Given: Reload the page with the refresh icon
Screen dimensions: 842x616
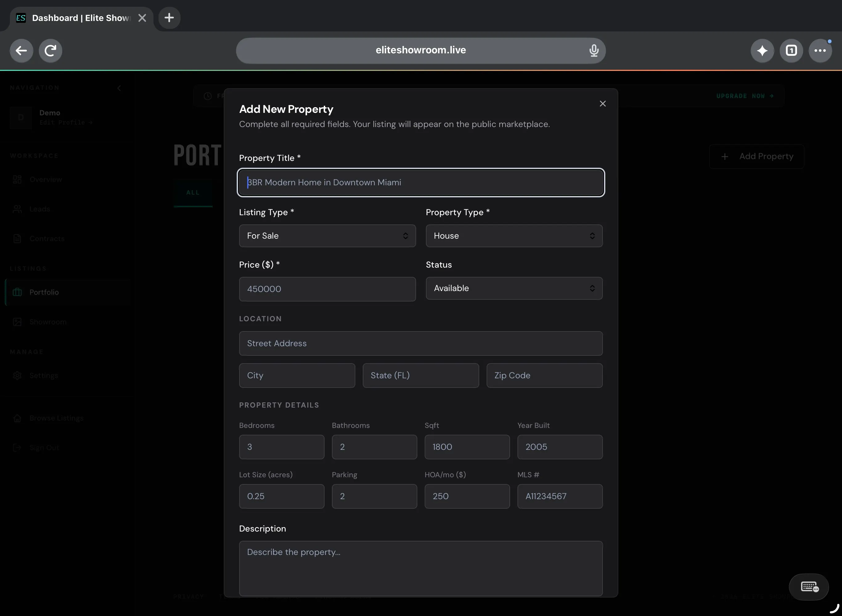Looking at the screenshot, I should click(50, 50).
